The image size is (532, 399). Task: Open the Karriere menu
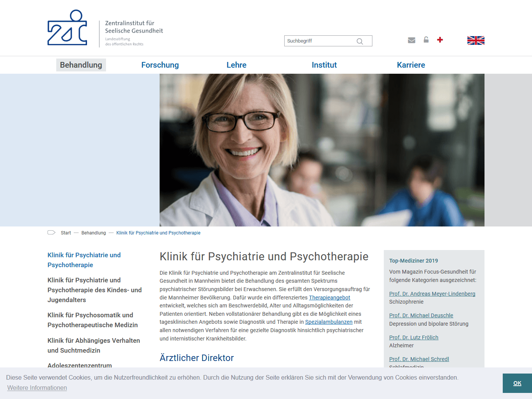pyautogui.click(x=411, y=65)
